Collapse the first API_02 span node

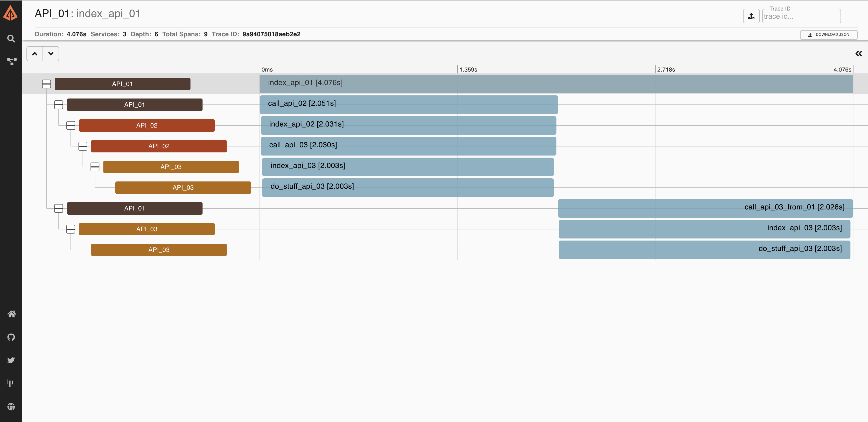click(x=71, y=125)
